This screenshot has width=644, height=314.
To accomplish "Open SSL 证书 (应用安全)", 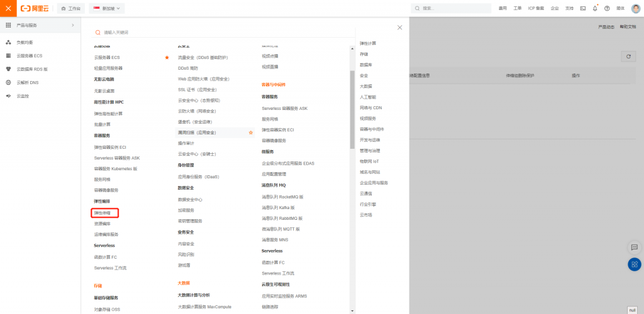I will point(197,89).
